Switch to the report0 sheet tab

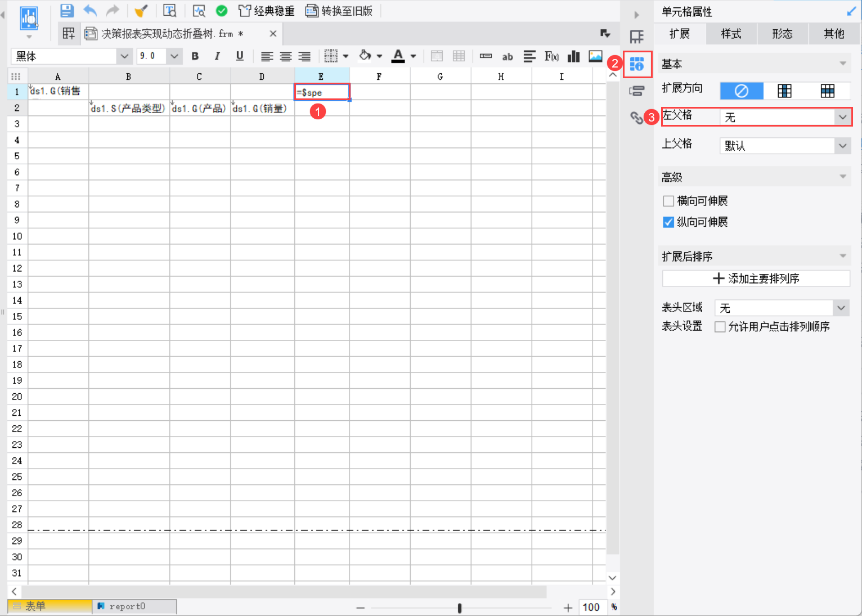tap(134, 606)
